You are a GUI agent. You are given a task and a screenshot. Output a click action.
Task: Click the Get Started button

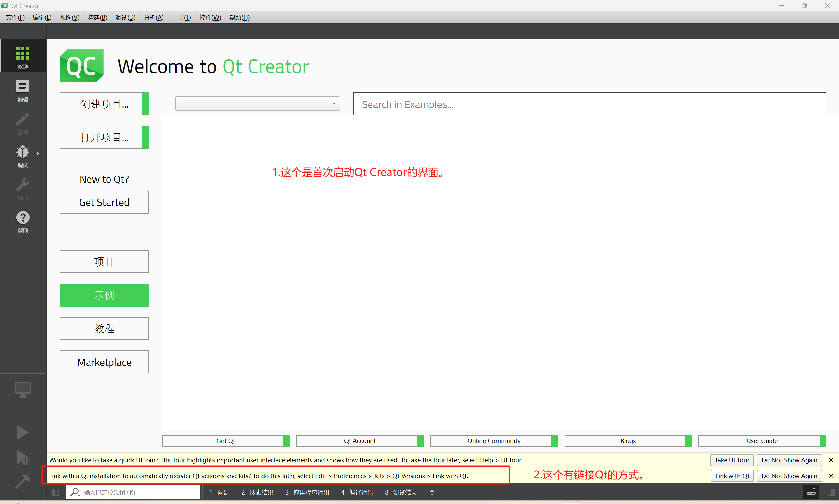[x=104, y=202]
